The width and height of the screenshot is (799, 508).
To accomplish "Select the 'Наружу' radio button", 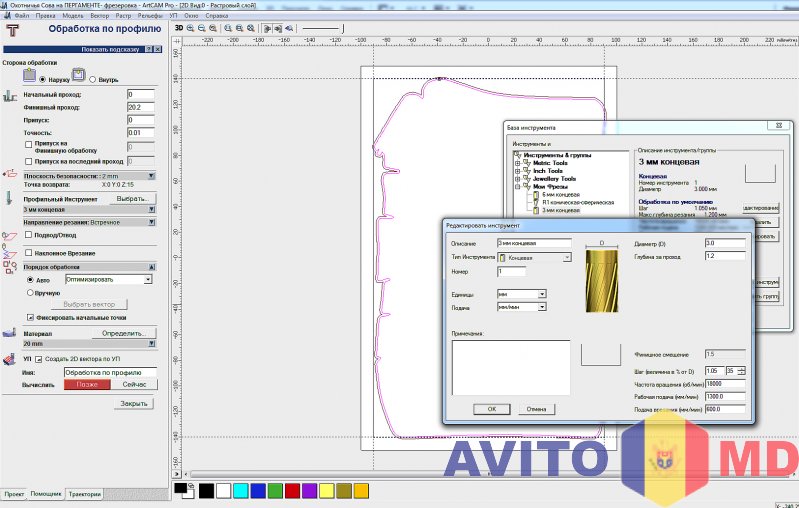I will [x=43, y=78].
